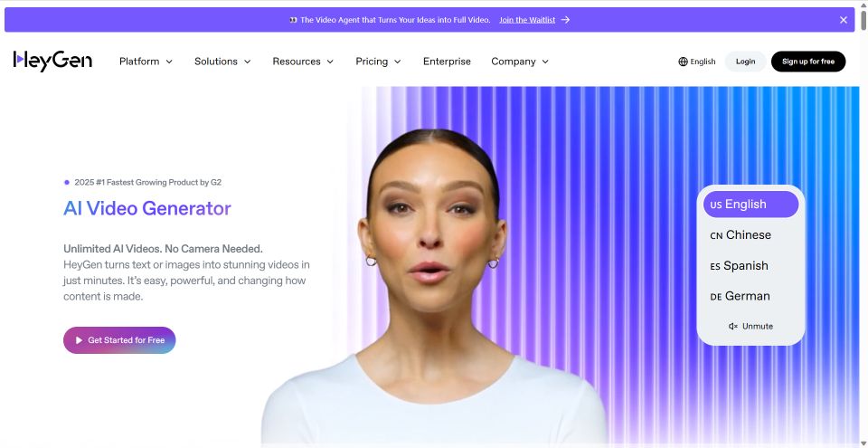Image resolution: width=868 pixels, height=448 pixels.
Task: Expand the Solutions dropdown menu
Action: (x=222, y=62)
